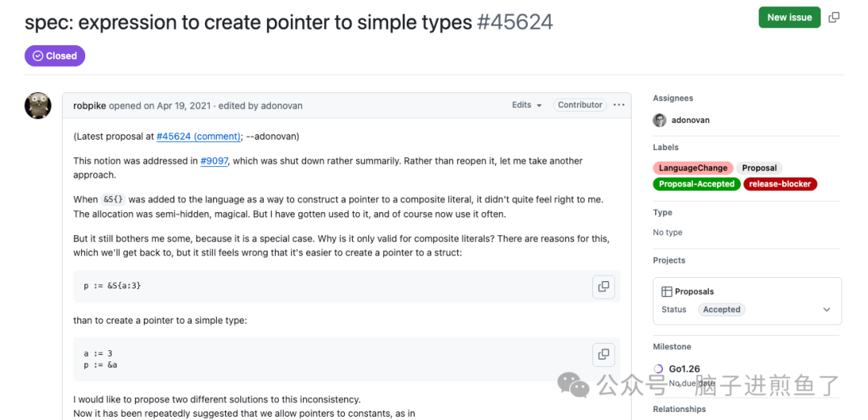Click the release-blocker red label
Screen dimensions: 868x420
tap(780, 184)
